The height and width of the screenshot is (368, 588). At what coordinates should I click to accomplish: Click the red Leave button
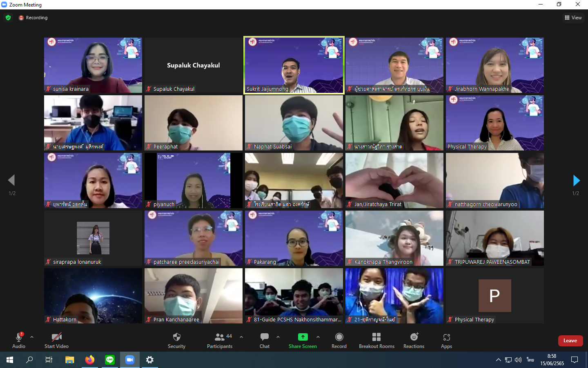pos(570,341)
